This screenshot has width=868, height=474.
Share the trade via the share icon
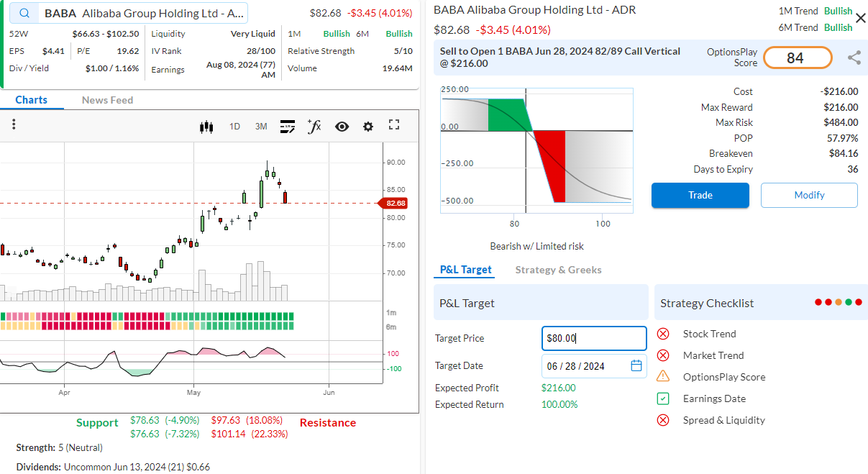[854, 58]
